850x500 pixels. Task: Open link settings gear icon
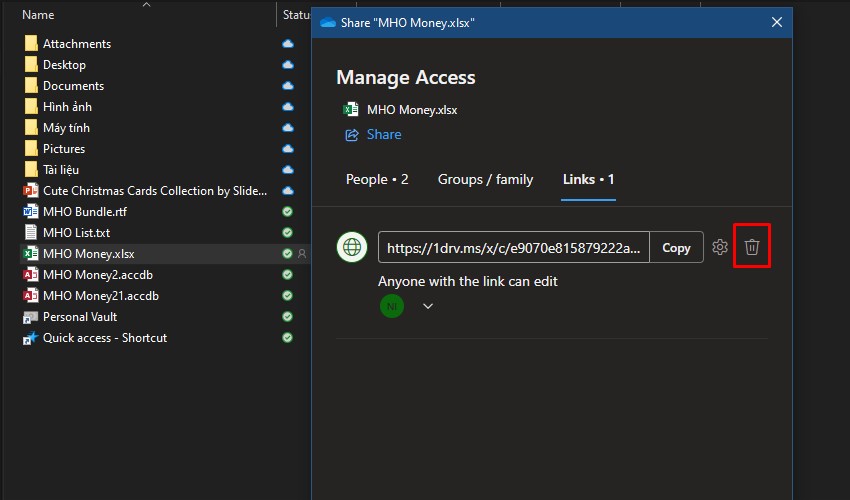[720, 247]
